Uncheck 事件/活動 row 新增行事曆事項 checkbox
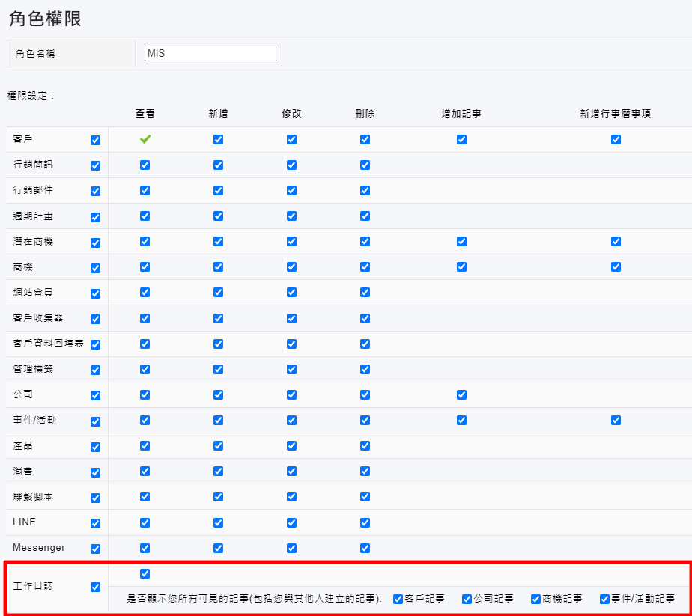This screenshot has width=692, height=616. tap(616, 420)
